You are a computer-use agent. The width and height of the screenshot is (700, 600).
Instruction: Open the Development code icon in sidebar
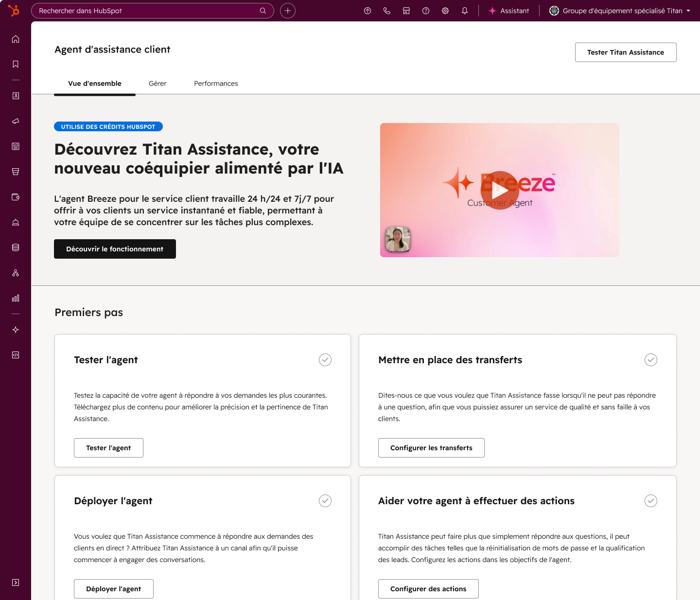tap(16, 355)
